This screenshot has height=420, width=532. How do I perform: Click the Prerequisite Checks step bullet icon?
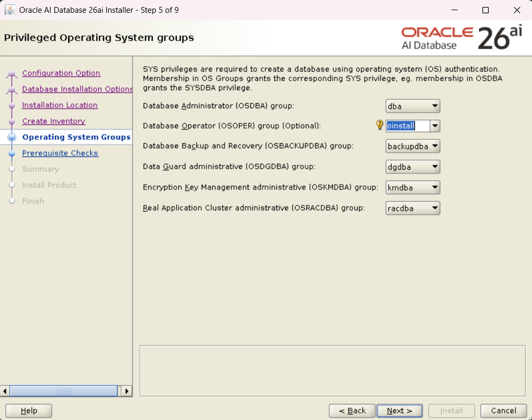(x=12, y=153)
